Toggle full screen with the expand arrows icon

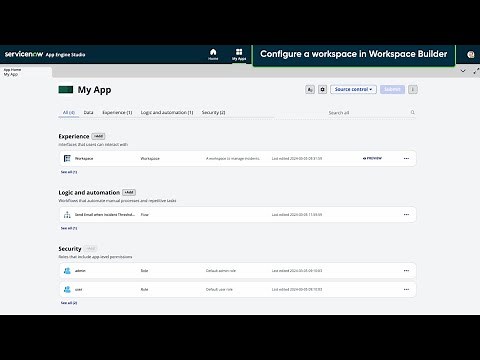[476, 71]
